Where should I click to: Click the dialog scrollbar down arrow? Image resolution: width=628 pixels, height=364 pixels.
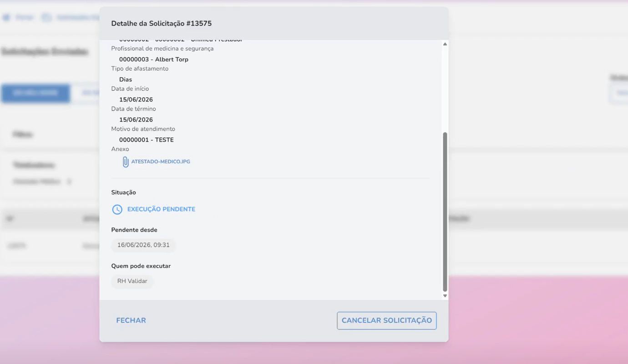coord(445,296)
